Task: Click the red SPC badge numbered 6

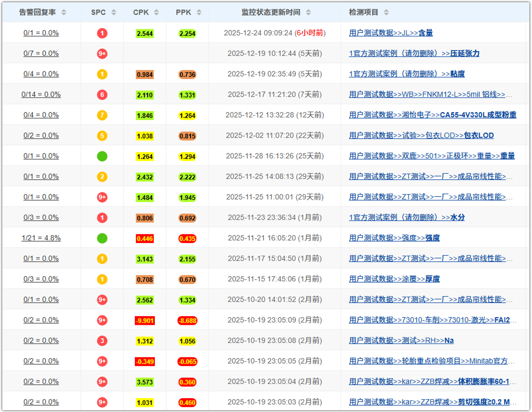Action: (102, 95)
